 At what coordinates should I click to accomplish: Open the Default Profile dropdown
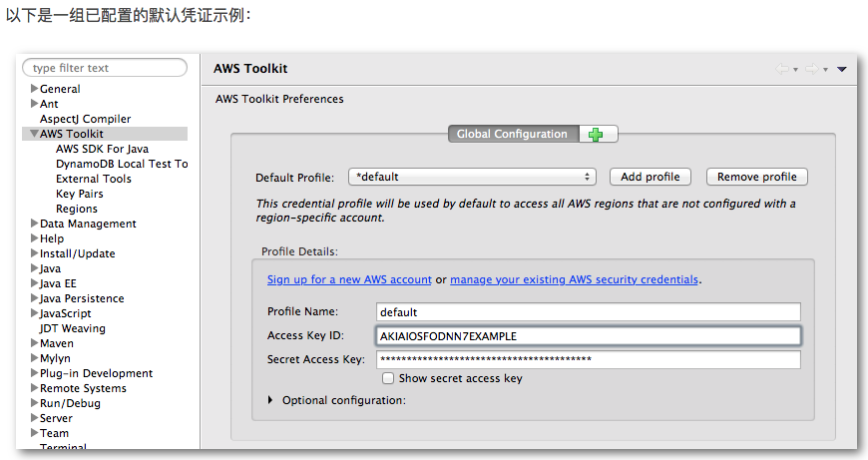[472, 177]
